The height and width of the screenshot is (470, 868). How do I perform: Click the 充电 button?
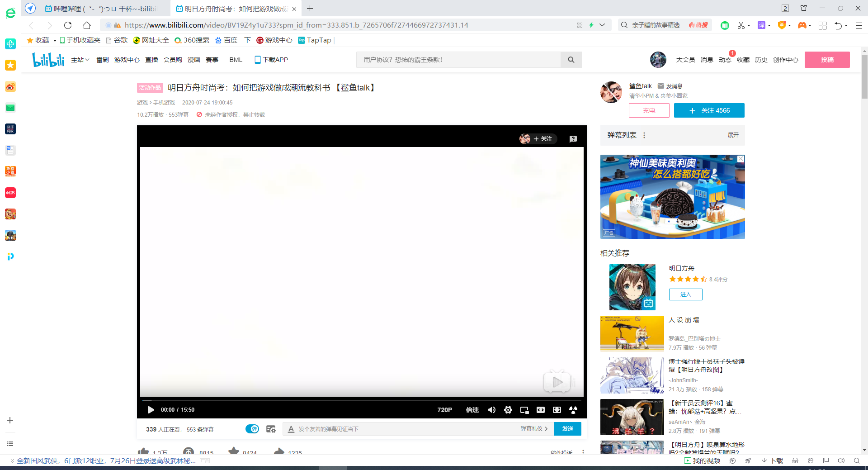(649, 110)
